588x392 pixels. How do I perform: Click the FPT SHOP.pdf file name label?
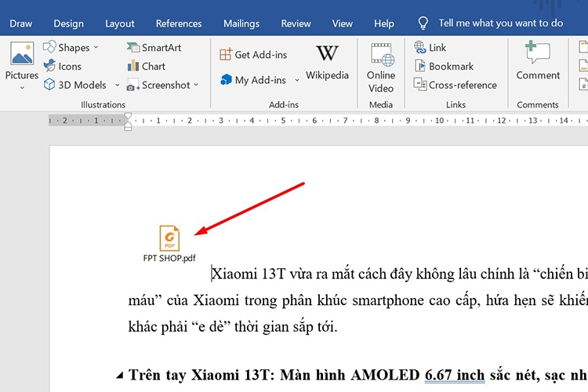[169, 258]
